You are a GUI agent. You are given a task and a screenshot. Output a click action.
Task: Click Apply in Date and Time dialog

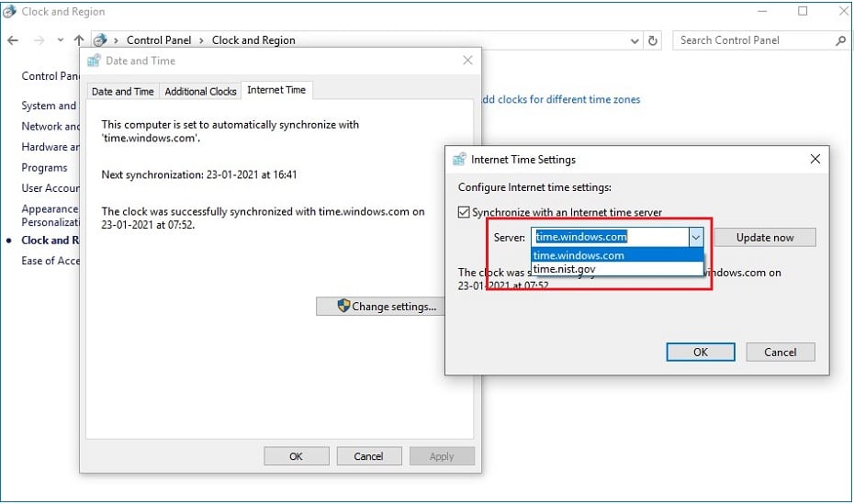tap(442, 456)
